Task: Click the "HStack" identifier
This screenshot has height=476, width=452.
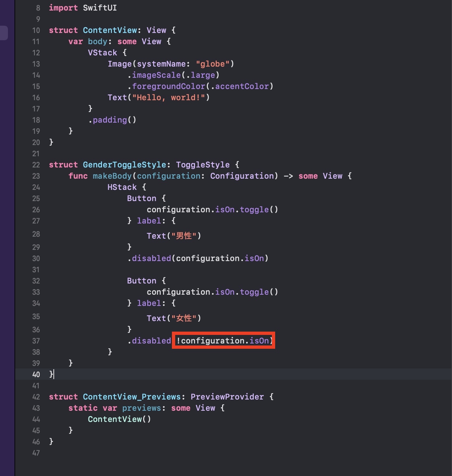Action: pyautogui.click(x=122, y=187)
